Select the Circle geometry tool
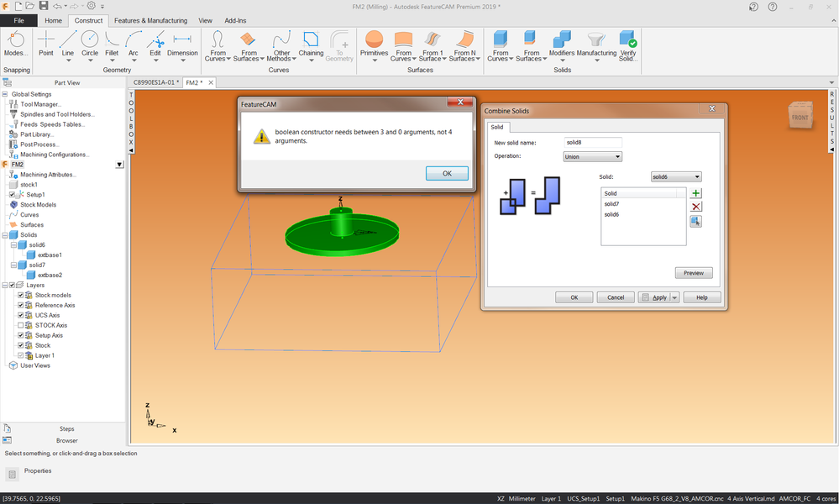This screenshot has width=839, height=504. point(90,44)
